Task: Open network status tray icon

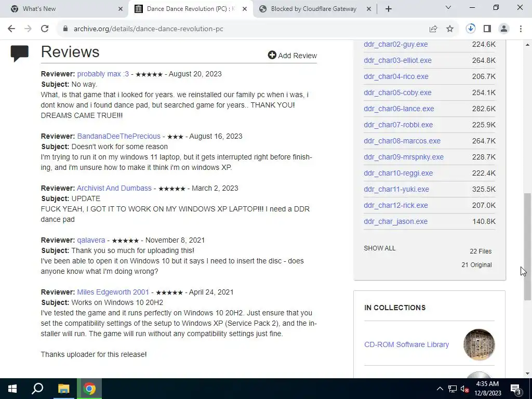Action: [x=453, y=389]
